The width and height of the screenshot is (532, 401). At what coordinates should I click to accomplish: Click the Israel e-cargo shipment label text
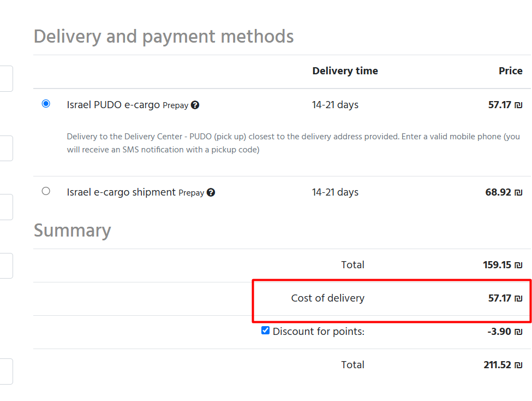pos(121,192)
